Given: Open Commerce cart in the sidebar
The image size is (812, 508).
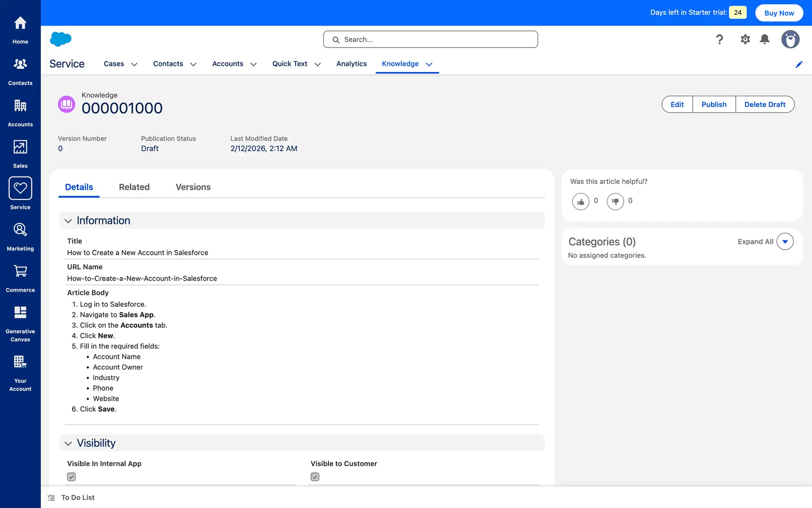Looking at the screenshot, I should pos(20,278).
